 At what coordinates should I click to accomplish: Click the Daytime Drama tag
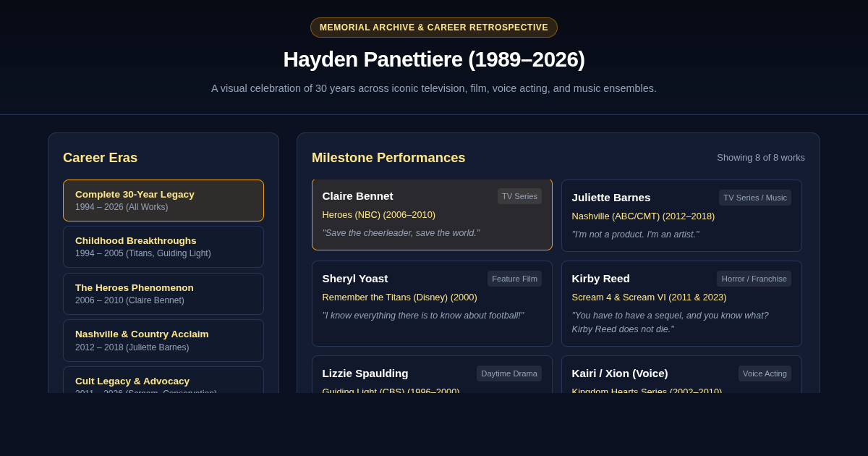tap(509, 373)
